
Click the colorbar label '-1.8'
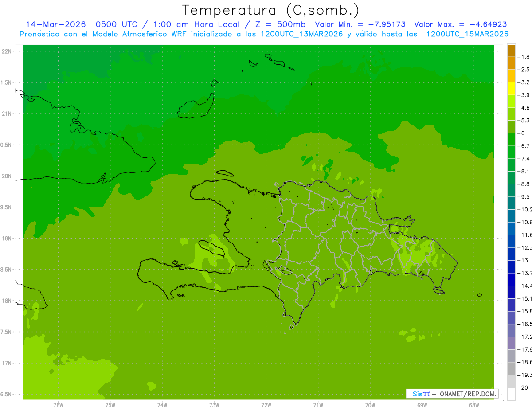click(x=524, y=57)
